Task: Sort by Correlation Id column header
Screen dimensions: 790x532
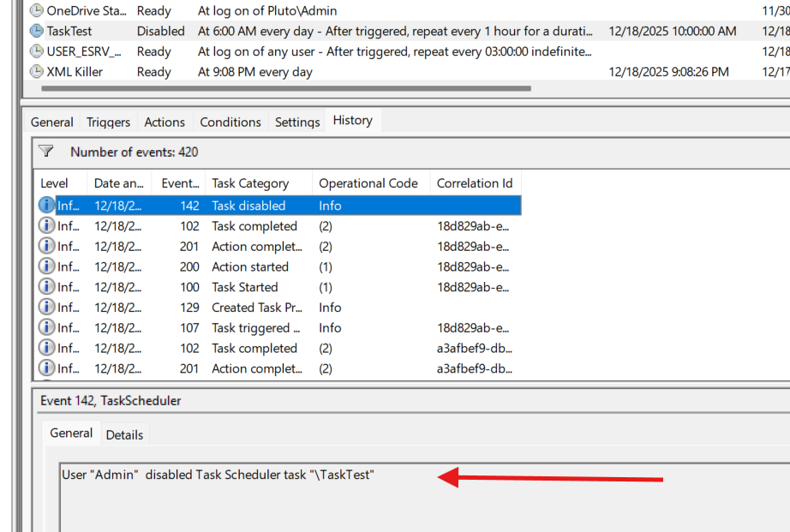Action: coord(475,183)
